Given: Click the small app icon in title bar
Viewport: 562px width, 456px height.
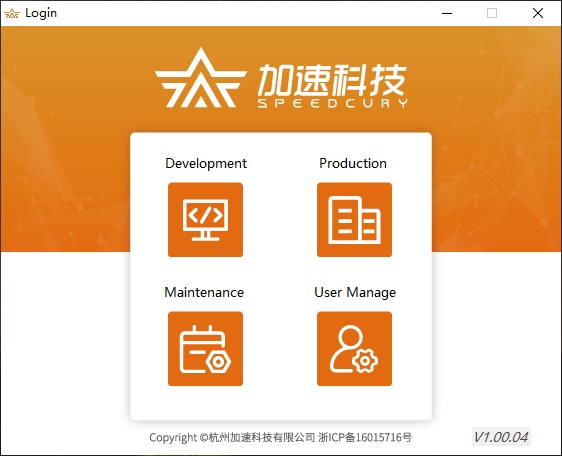Looking at the screenshot, I should coord(12,14).
